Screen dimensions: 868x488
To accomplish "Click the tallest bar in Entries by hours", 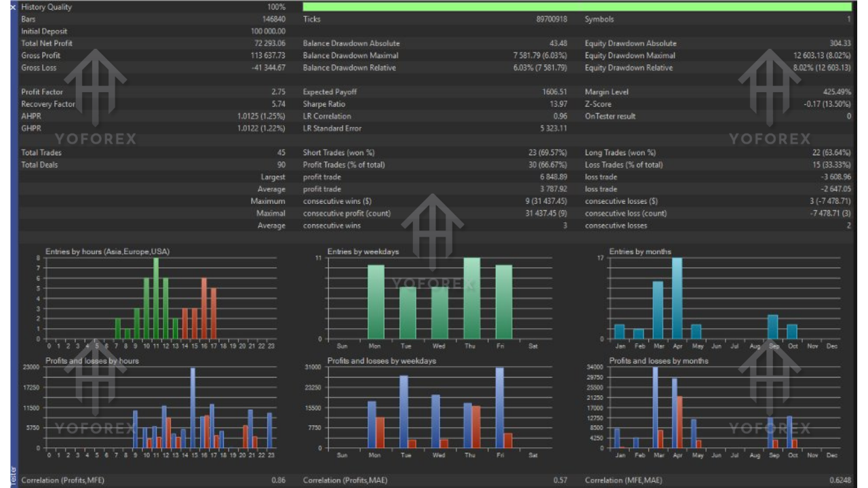I will [157, 298].
